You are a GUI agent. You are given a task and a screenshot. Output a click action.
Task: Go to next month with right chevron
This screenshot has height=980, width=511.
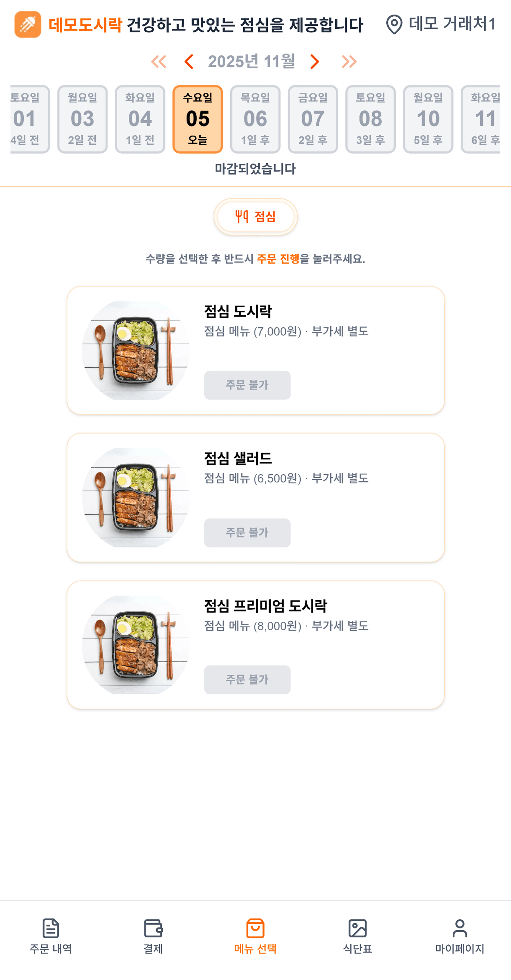(x=314, y=62)
